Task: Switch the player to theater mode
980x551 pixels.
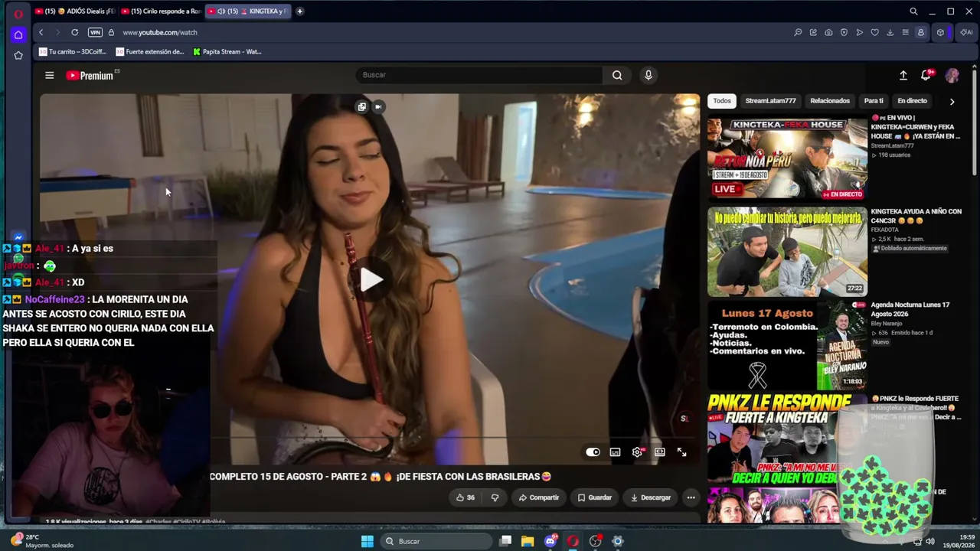Action: pyautogui.click(x=659, y=452)
